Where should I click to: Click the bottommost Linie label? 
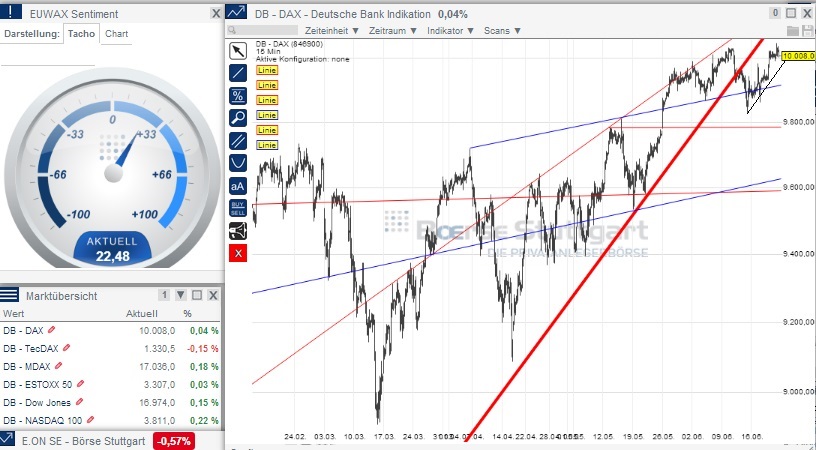266,145
